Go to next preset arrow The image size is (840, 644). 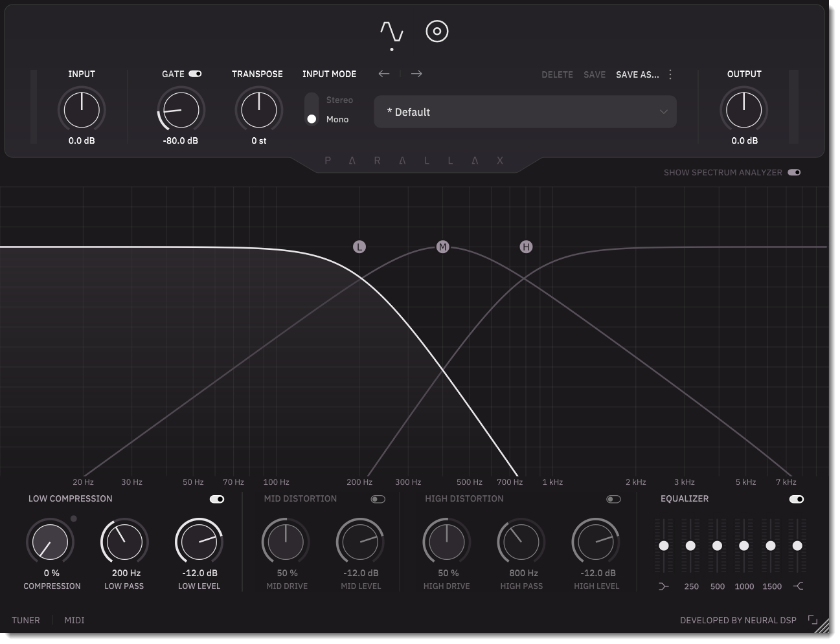[x=416, y=74]
